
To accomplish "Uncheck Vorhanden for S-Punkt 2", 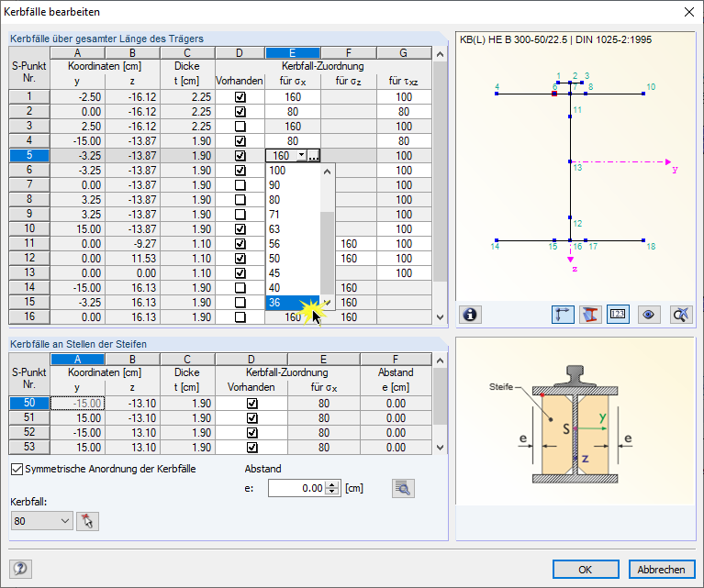I will 240,112.
